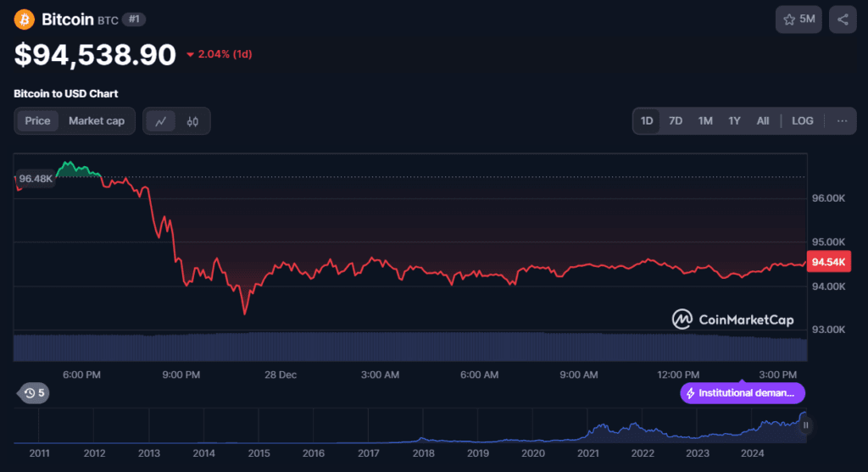Viewport: 868px width, 472px height.
Task: Click the 6:00 AM axis label
Action: (x=480, y=375)
